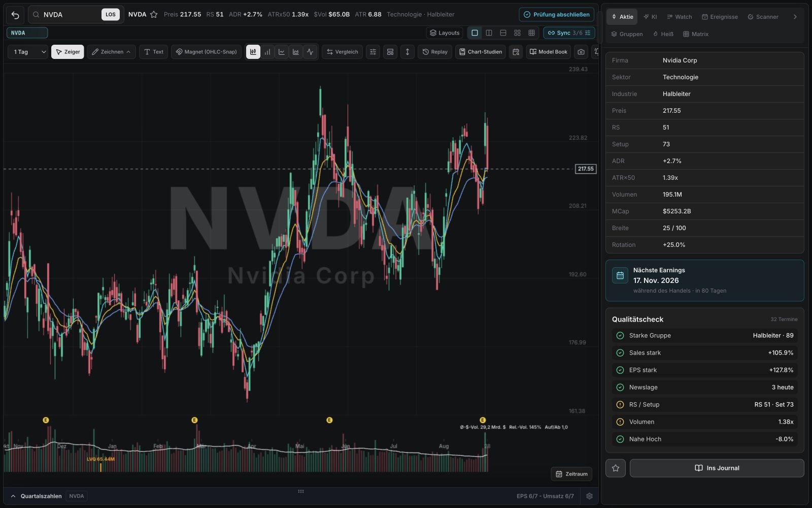Click the back arrow icon

(x=15, y=15)
